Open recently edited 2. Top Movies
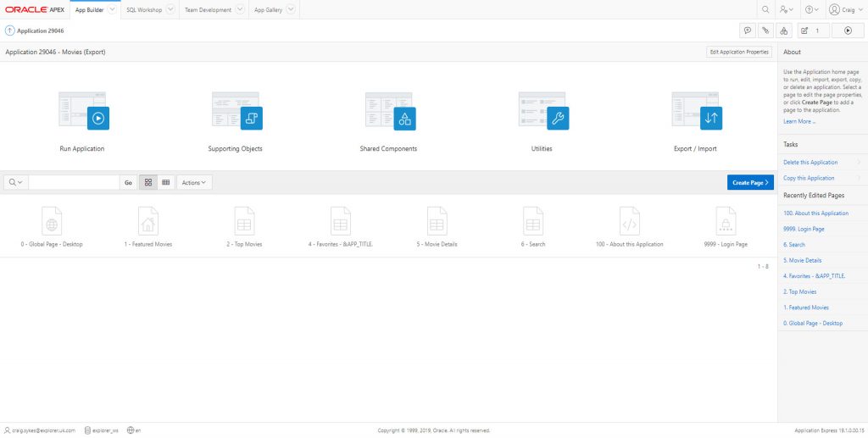The width and height of the screenshot is (868, 438). click(x=800, y=291)
